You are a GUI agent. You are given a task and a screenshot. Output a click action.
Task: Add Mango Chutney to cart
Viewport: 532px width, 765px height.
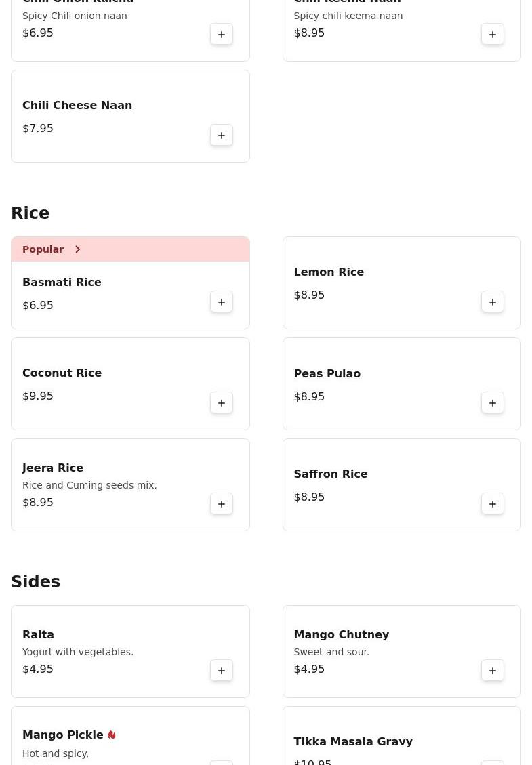point(493,671)
